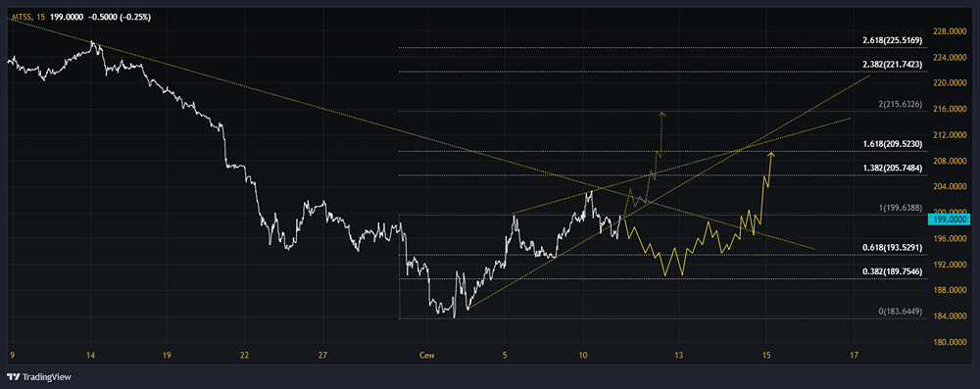Click the date 22 on time axis
This screenshot has width=980, height=389.
244,356
